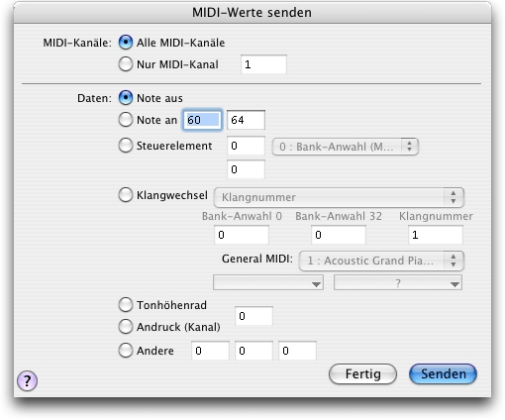505x420 pixels.
Task: Open the question mark dropdown menu
Action: click(398, 283)
